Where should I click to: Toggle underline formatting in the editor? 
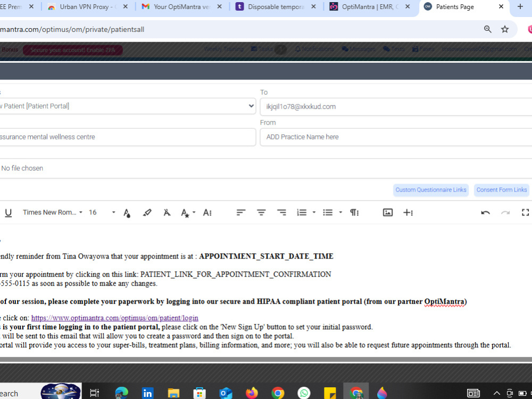click(x=9, y=213)
